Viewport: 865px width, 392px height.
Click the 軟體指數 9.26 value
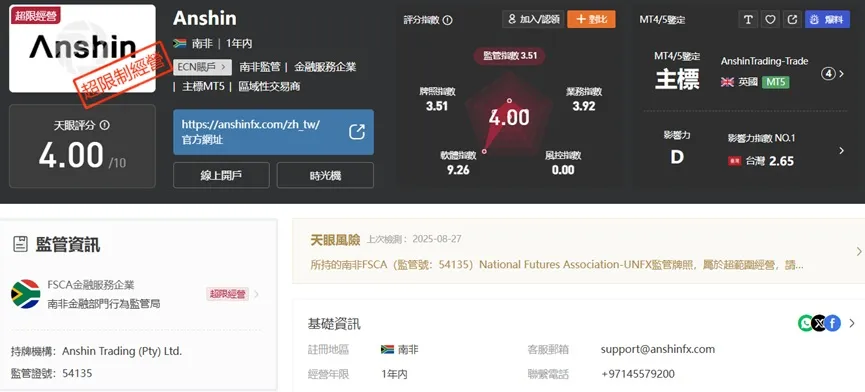tap(458, 170)
